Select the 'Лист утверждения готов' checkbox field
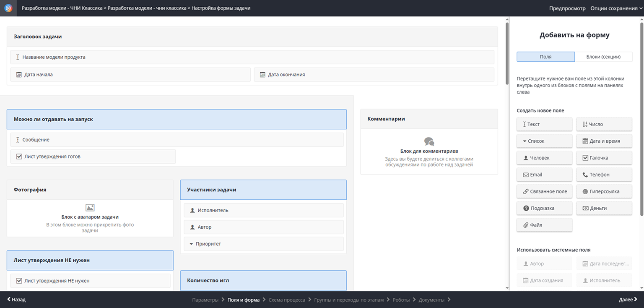Image resolution: width=644 pixels, height=308 pixels. [x=93, y=157]
